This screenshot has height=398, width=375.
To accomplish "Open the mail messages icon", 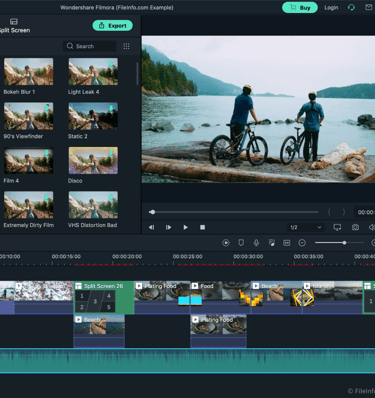I will point(369,7).
